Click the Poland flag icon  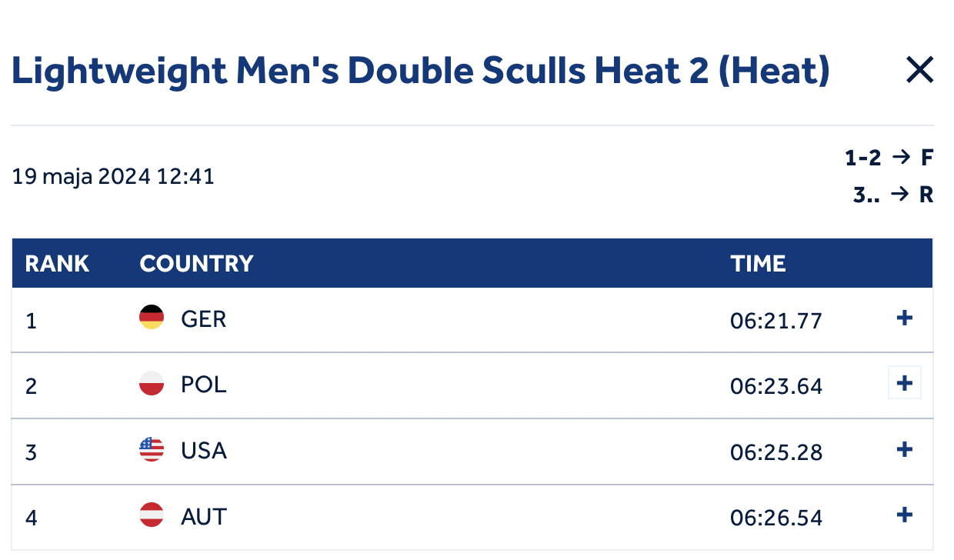point(152,384)
